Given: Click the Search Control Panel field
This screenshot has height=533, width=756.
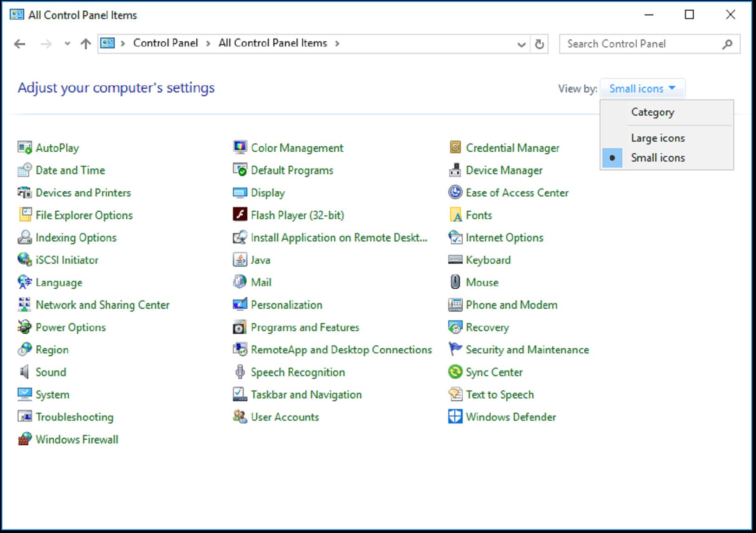Looking at the screenshot, I should tap(640, 44).
